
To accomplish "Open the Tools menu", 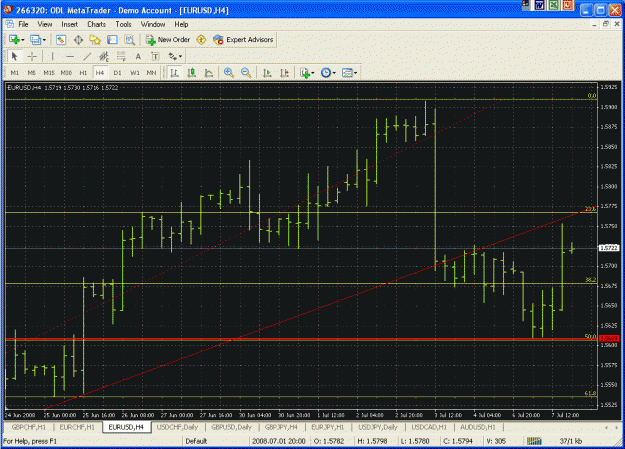I will tap(124, 24).
